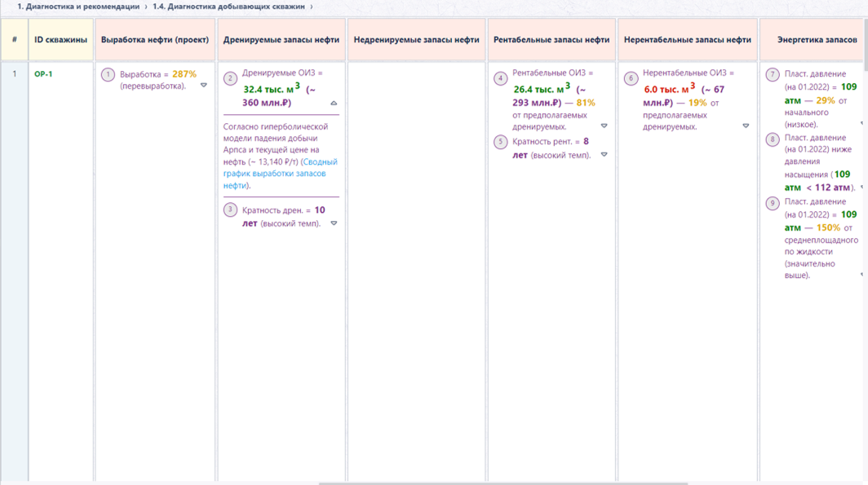Expand the Кратность рент. 8 лет details
This screenshot has height=485, width=868.
pyautogui.click(x=604, y=155)
